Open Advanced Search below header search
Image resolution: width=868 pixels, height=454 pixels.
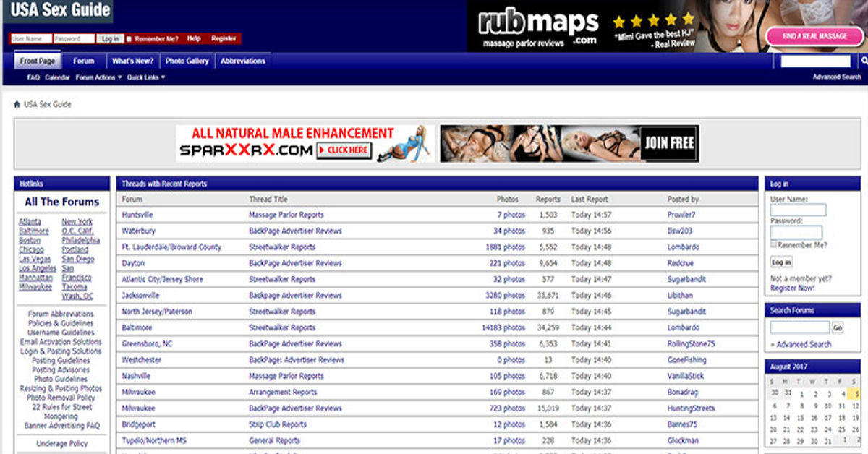click(837, 77)
